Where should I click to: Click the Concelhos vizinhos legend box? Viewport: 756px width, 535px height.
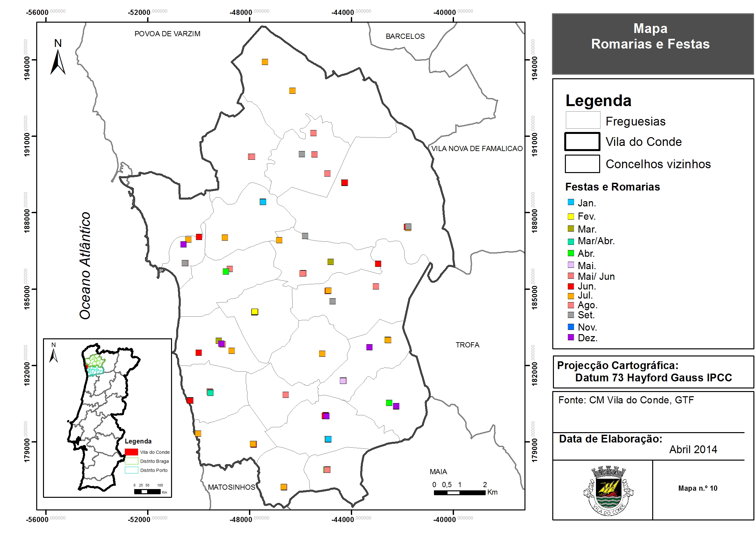tap(582, 164)
